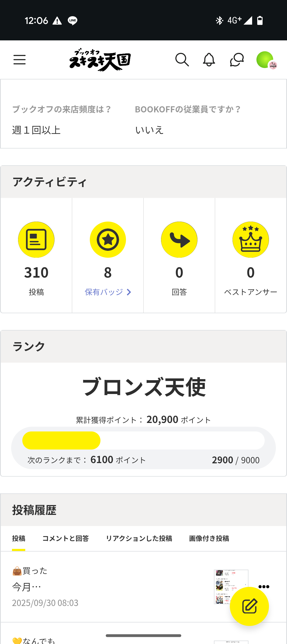Open notifications bell
This screenshot has height=644, width=287.
209,60
